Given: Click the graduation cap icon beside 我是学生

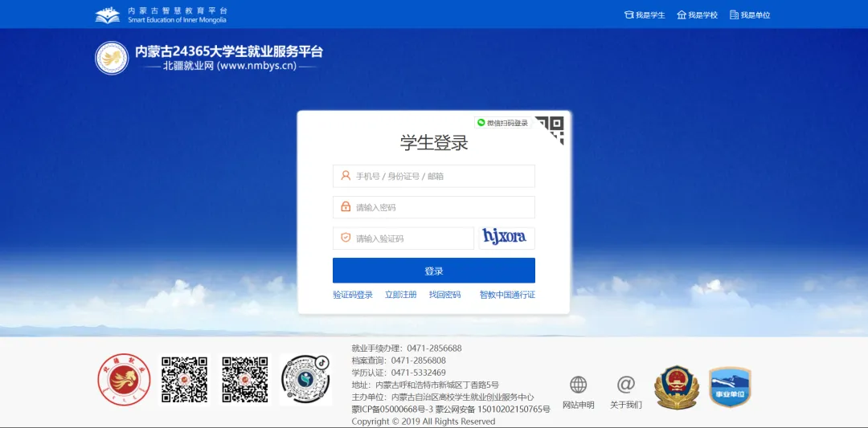Looking at the screenshot, I should (x=628, y=15).
